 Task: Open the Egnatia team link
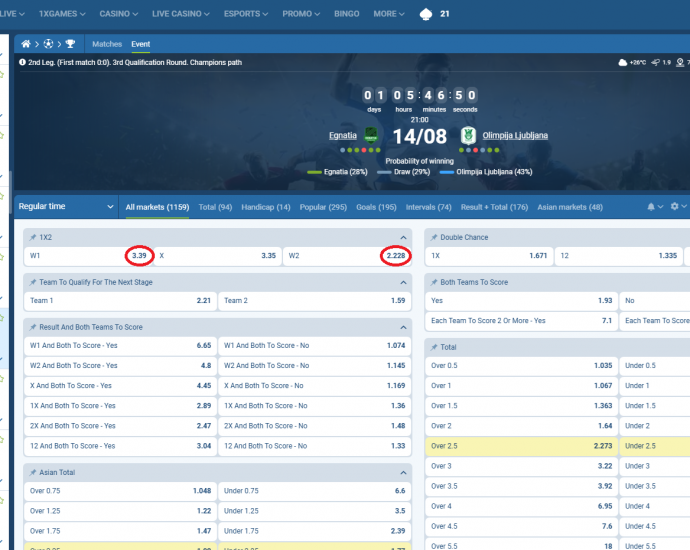tap(343, 136)
